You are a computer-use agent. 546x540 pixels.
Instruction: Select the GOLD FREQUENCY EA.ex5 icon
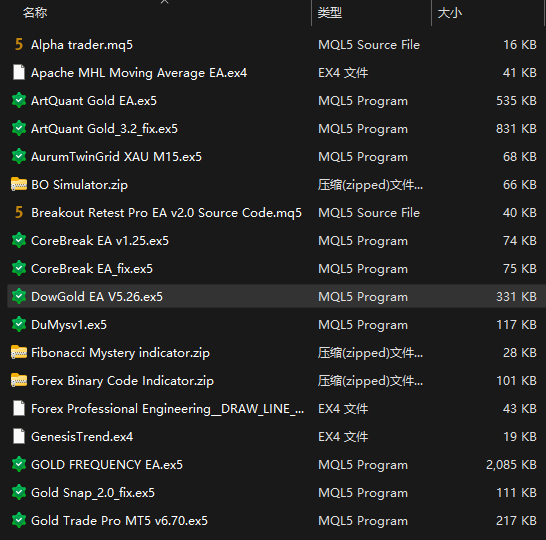19,464
